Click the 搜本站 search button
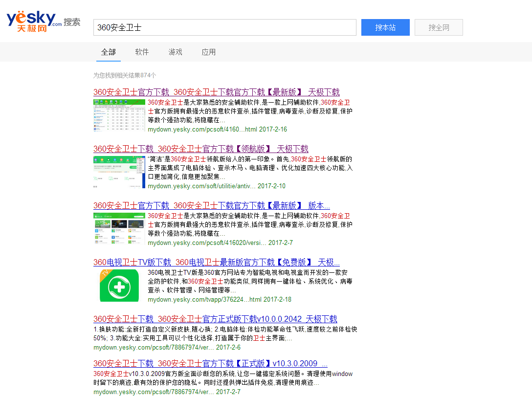 (x=385, y=27)
